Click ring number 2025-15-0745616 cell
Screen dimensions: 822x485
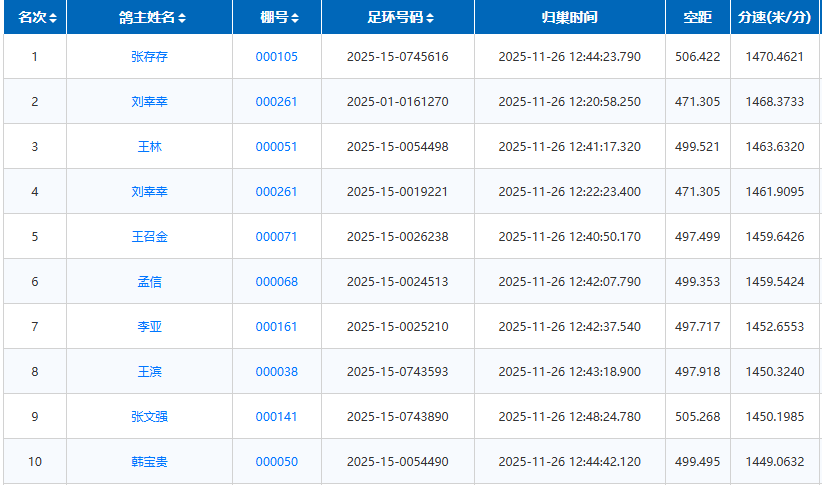pyautogui.click(x=397, y=57)
